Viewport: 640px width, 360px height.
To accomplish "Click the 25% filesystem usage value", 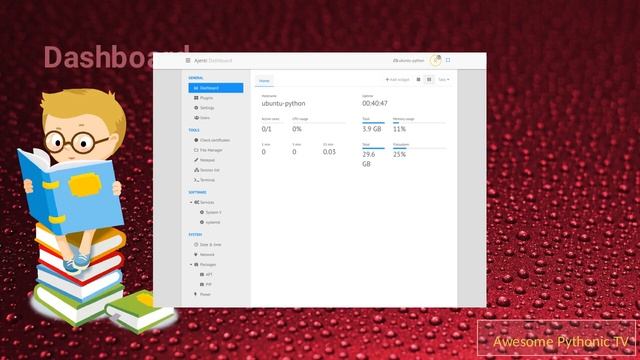I will [399, 154].
